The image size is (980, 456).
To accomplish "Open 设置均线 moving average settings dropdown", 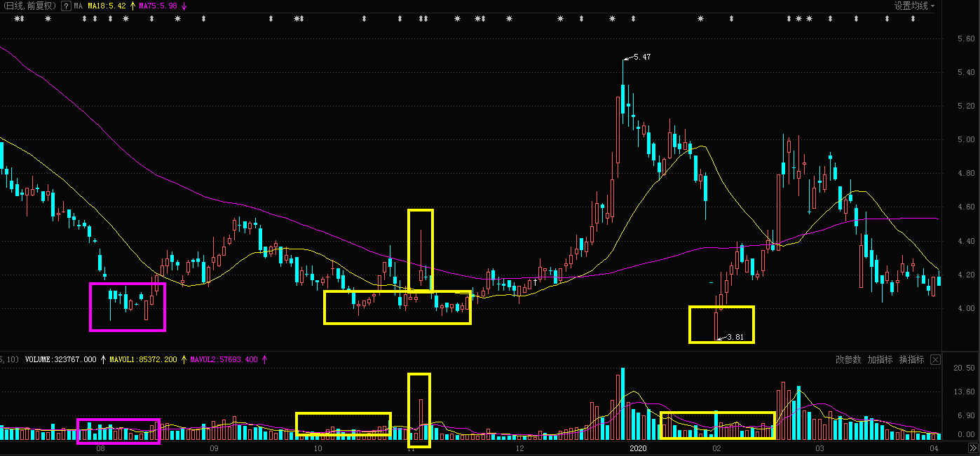I will coord(914,6).
